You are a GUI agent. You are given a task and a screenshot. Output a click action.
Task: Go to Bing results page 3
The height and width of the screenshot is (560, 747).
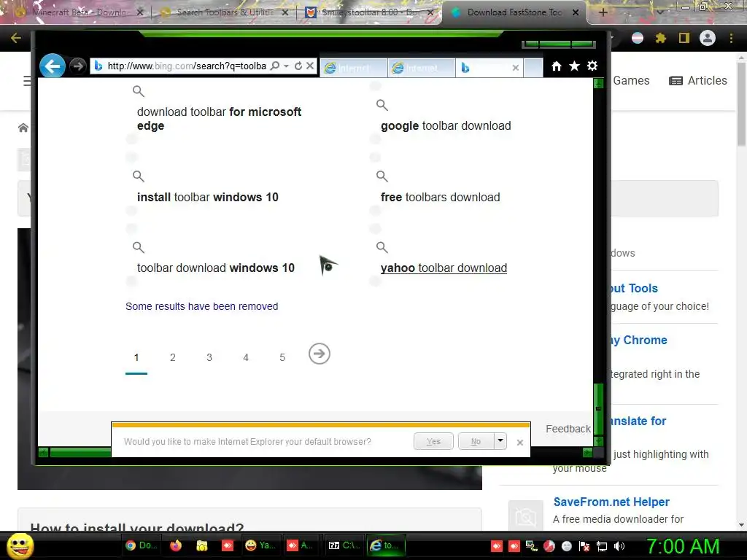pyautogui.click(x=209, y=357)
